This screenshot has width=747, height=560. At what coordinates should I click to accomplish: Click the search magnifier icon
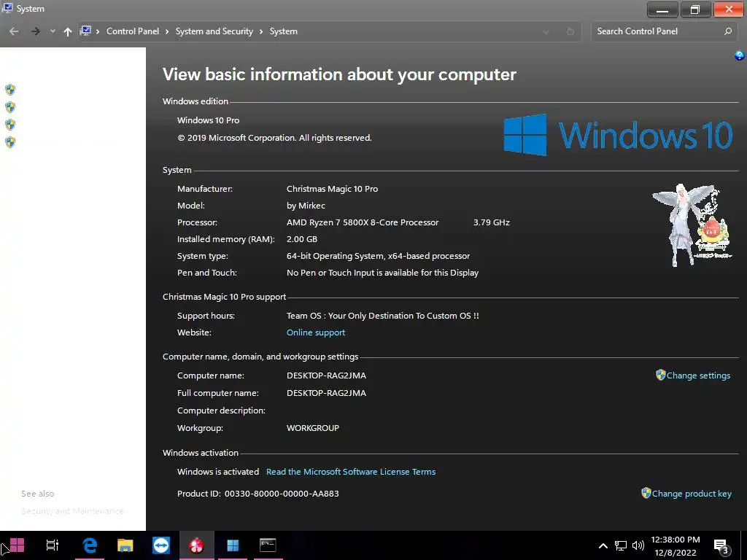coord(728,31)
